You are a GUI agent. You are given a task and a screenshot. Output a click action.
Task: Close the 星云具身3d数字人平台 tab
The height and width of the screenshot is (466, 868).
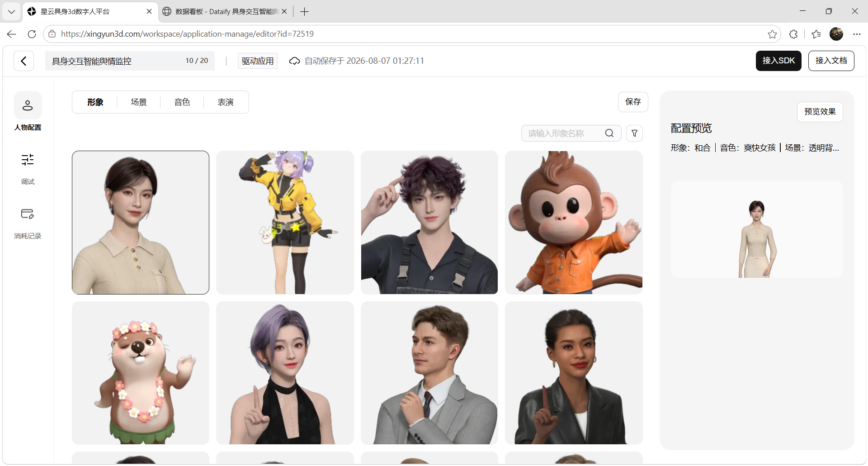[149, 12]
